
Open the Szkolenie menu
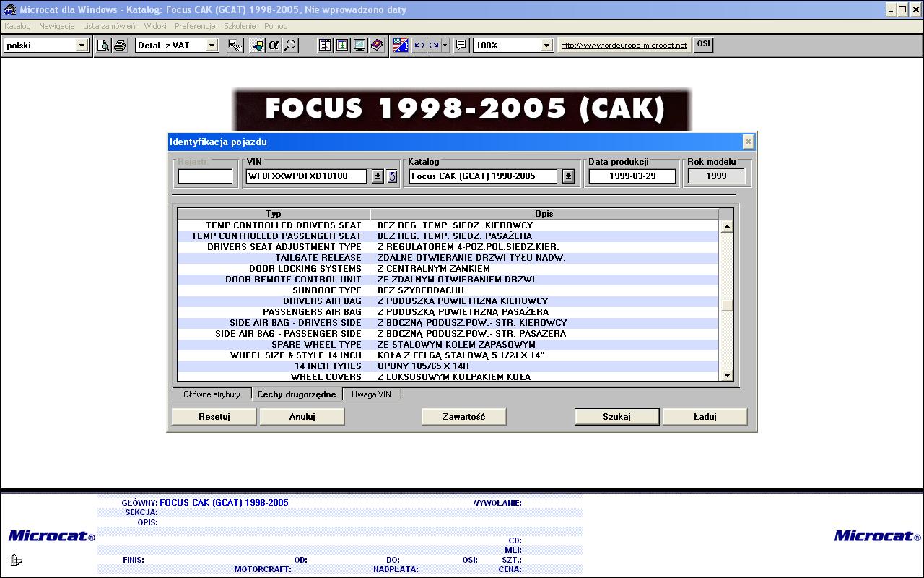(x=240, y=26)
